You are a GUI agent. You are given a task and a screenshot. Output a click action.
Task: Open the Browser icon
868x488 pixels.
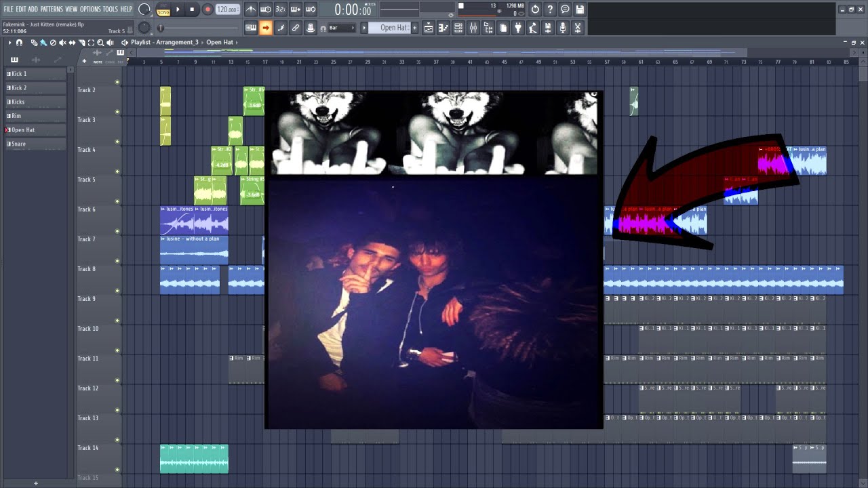488,28
